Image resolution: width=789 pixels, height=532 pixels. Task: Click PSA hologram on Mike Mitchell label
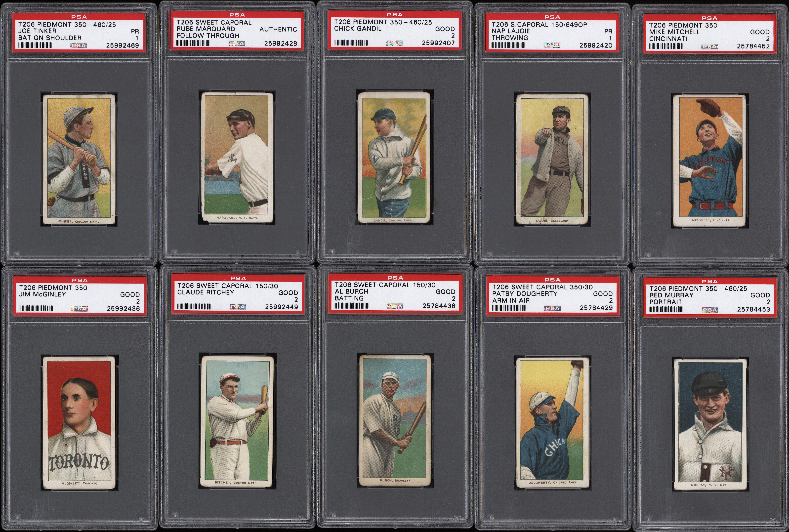pyautogui.click(x=709, y=46)
